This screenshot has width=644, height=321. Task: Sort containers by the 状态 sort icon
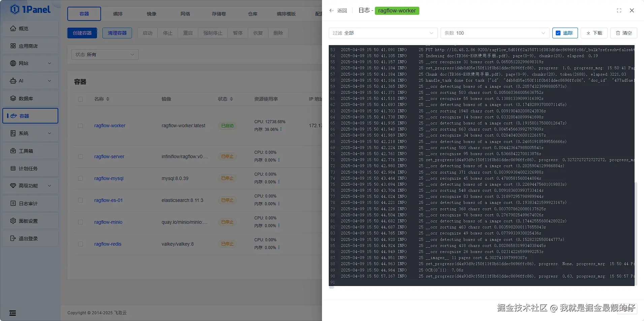(231, 99)
